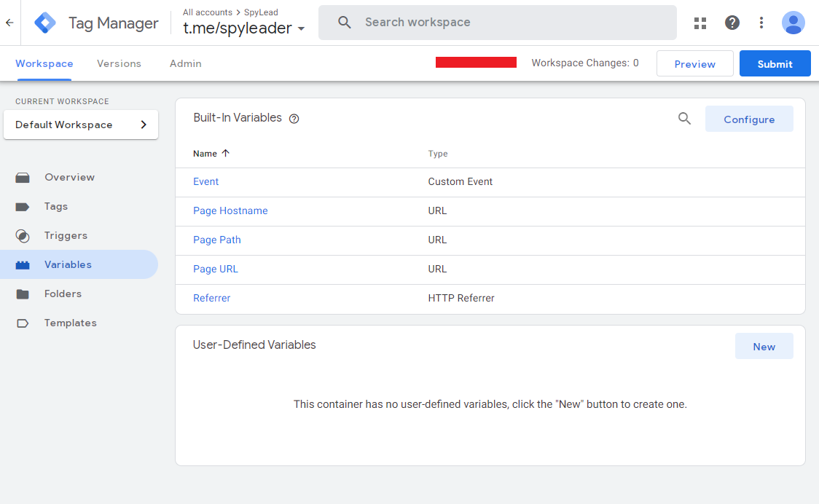819x504 pixels.
Task: Click the SpyLead breadcrumb link
Action: 261,12
